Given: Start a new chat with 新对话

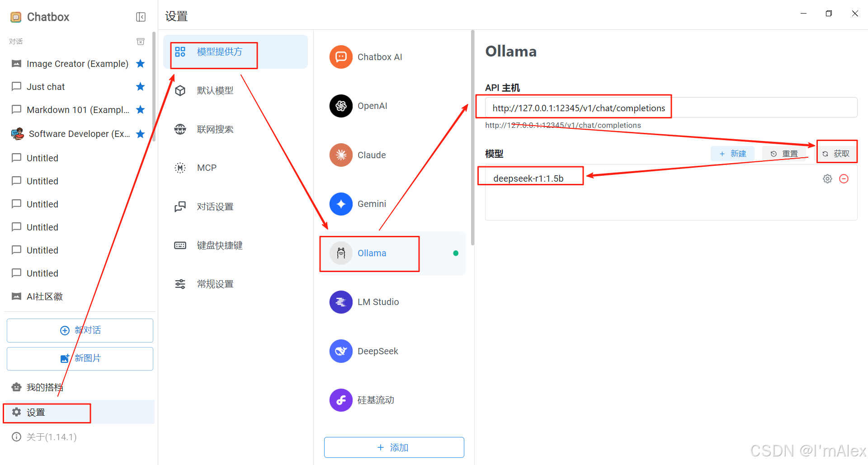Looking at the screenshot, I should [x=80, y=330].
